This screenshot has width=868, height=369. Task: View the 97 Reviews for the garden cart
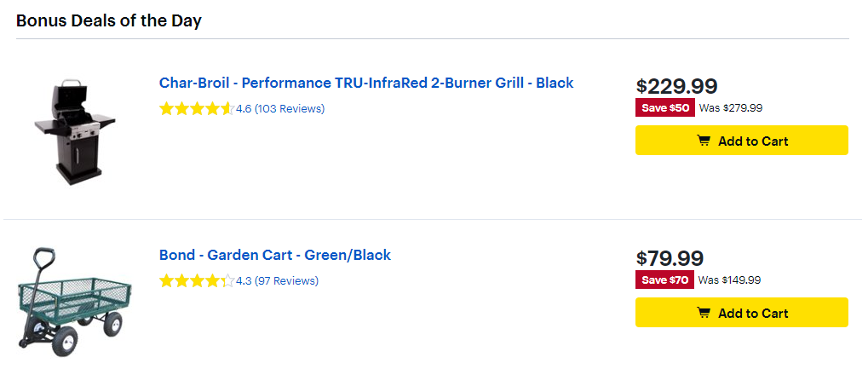pyautogui.click(x=287, y=281)
